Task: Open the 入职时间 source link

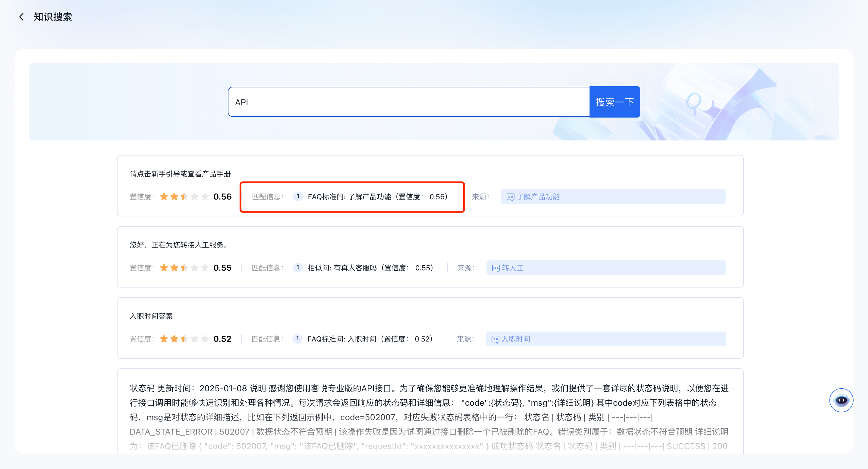Action: pyautogui.click(x=516, y=339)
